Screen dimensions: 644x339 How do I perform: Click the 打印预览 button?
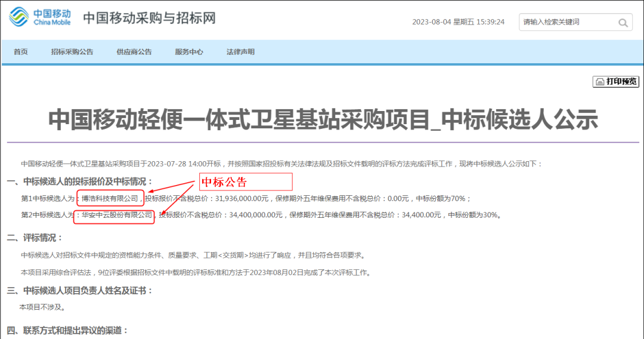615,82
